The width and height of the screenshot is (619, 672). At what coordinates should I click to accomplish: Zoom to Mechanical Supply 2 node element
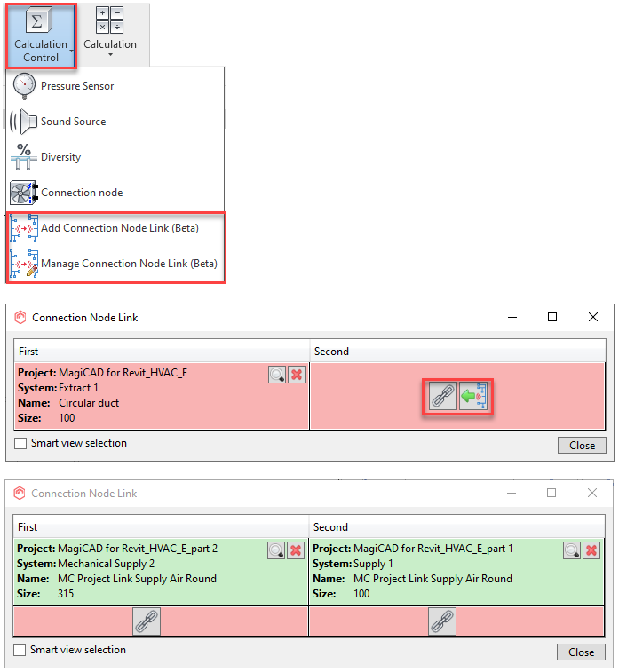coord(276,550)
